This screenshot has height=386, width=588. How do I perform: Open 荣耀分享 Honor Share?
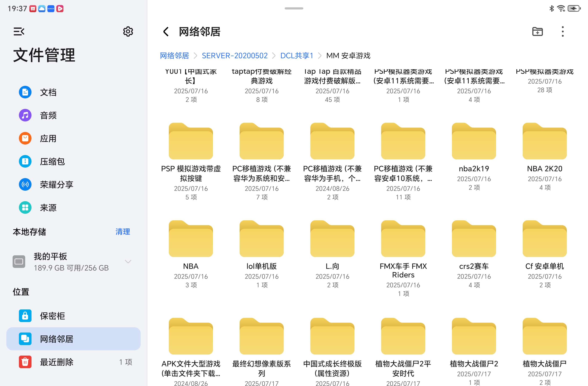[x=56, y=184]
